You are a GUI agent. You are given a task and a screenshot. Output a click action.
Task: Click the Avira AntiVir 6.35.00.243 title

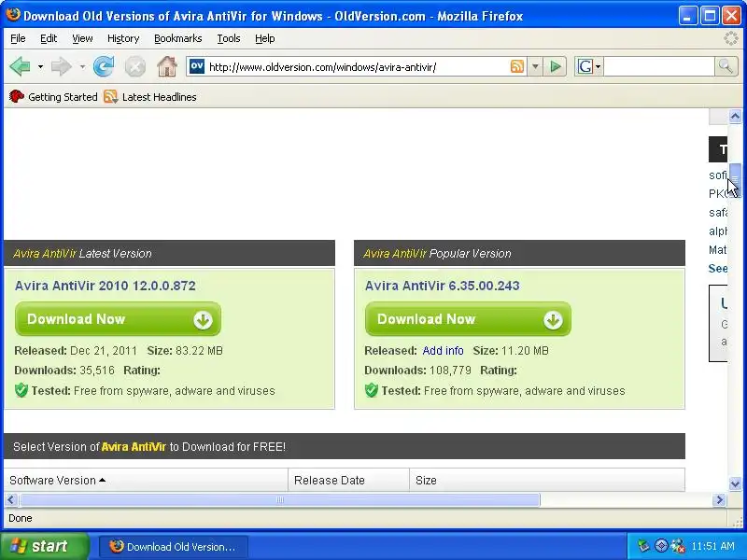(x=442, y=286)
